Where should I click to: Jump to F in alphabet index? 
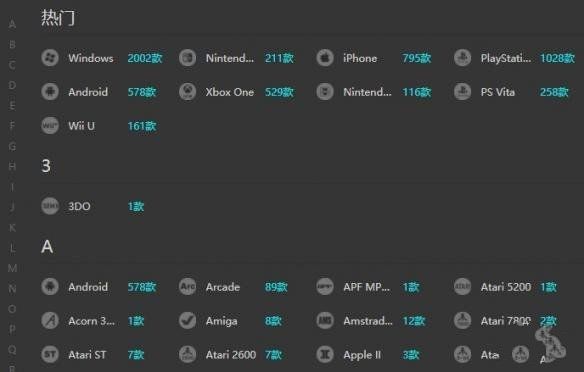[12, 126]
